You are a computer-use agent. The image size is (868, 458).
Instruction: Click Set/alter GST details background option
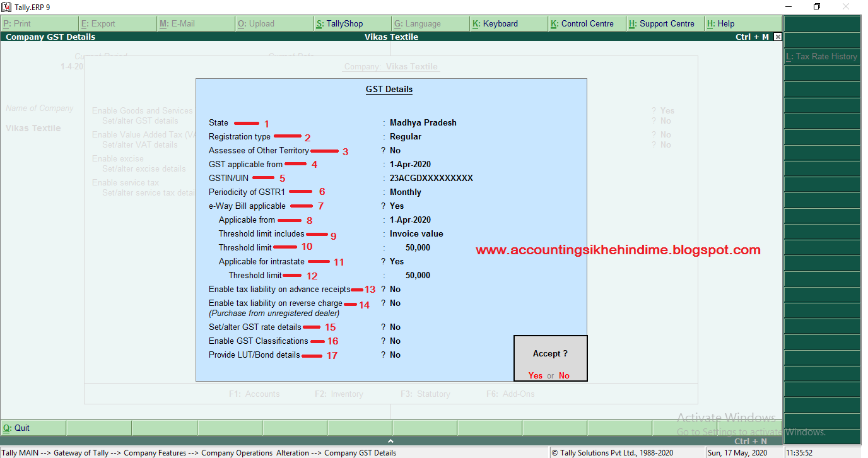(140, 120)
